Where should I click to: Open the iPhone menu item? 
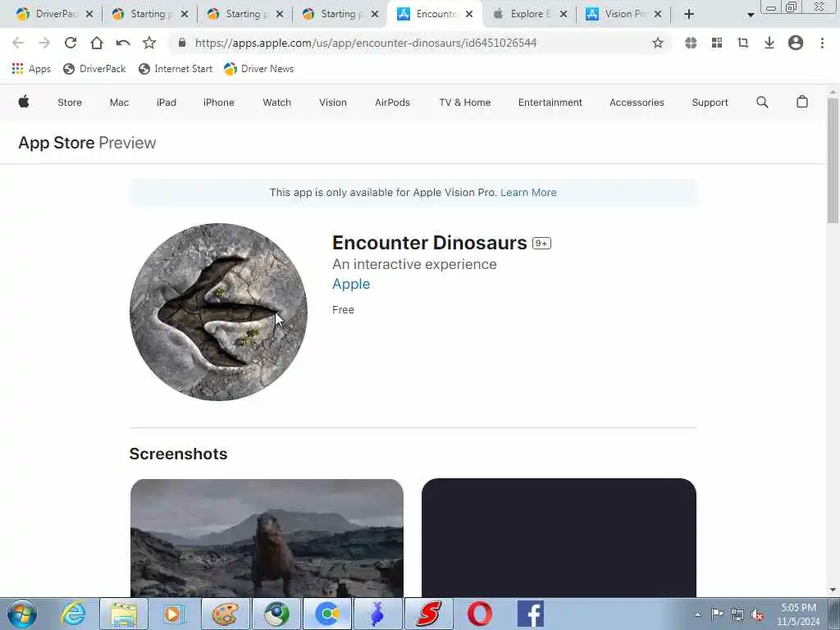tap(218, 103)
